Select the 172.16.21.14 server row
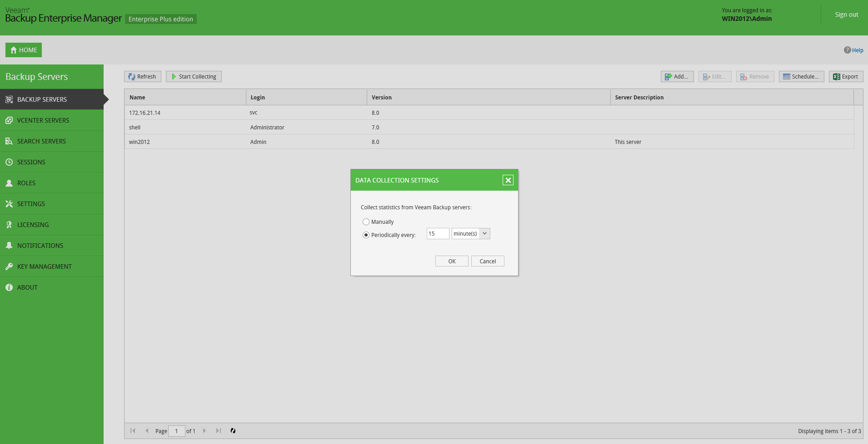 489,113
